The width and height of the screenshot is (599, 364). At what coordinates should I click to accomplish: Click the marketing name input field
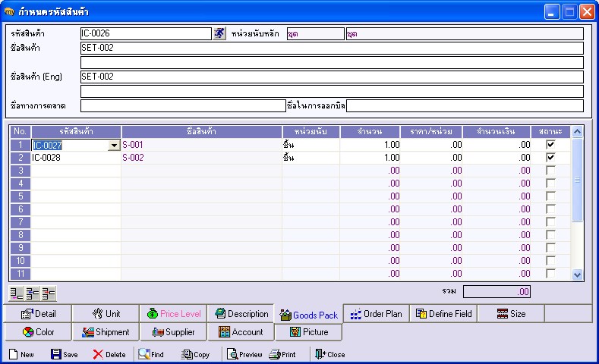point(182,105)
